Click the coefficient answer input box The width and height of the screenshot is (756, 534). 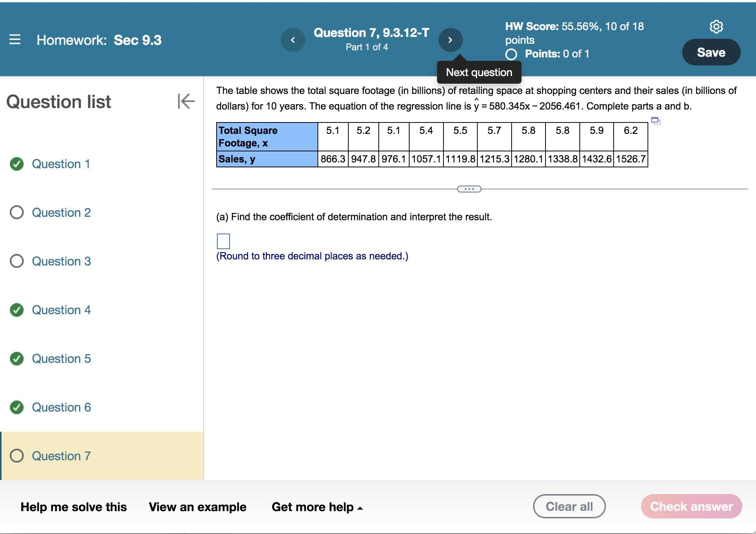(223, 241)
